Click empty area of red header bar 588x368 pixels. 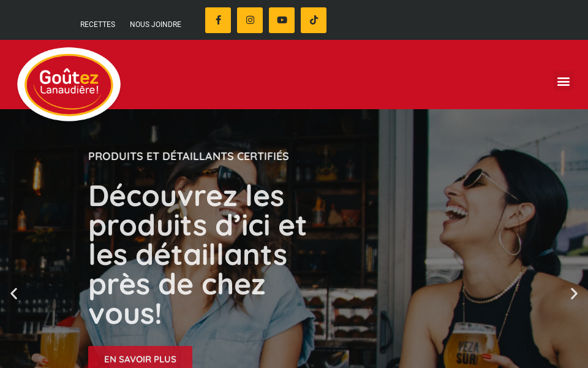pyautogui.click(x=337, y=74)
